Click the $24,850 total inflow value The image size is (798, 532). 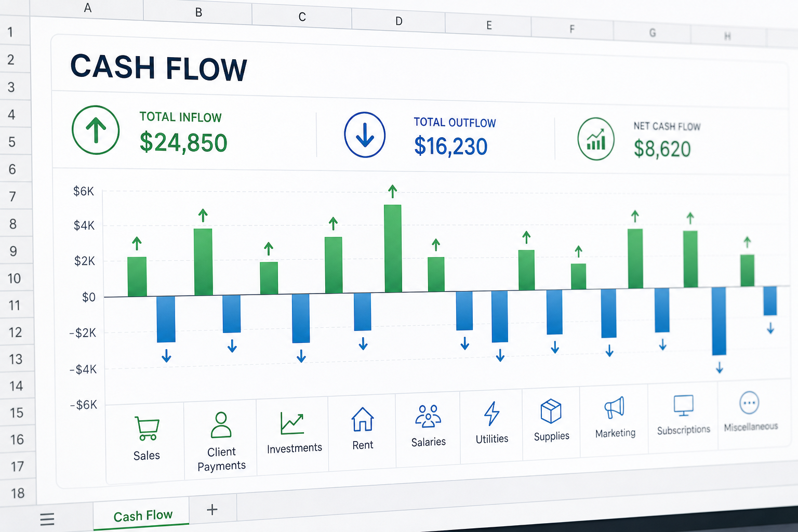(183, 142)
